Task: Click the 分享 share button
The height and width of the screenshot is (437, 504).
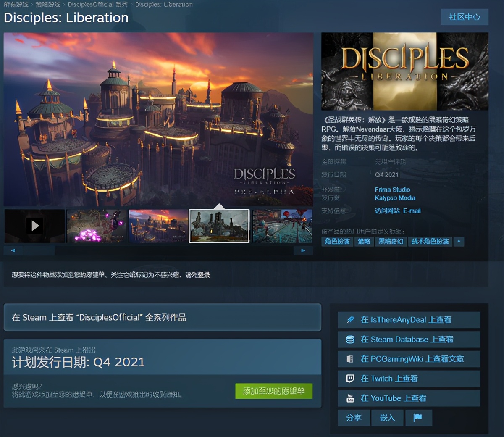Action: tap(354, 418)
